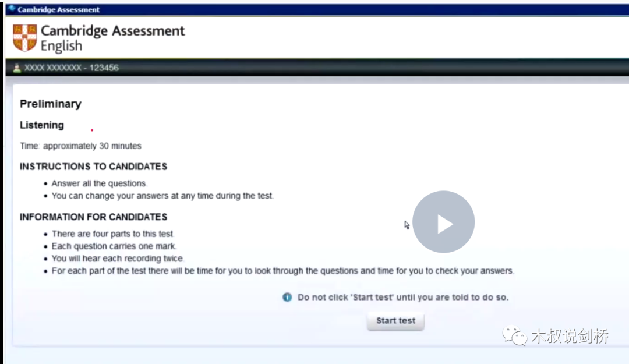Select the candidate name and number text
The image size is (629, 364).
click(72, 68)
